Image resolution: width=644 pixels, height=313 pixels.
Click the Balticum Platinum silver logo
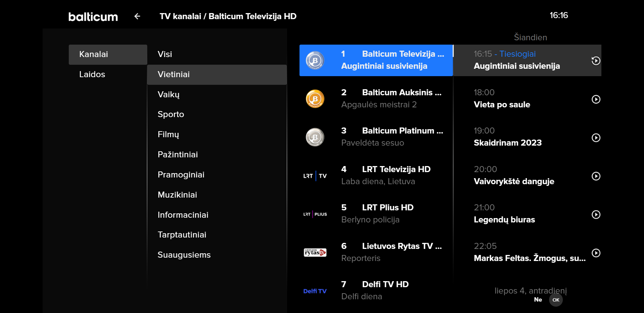tap(315, 137)
